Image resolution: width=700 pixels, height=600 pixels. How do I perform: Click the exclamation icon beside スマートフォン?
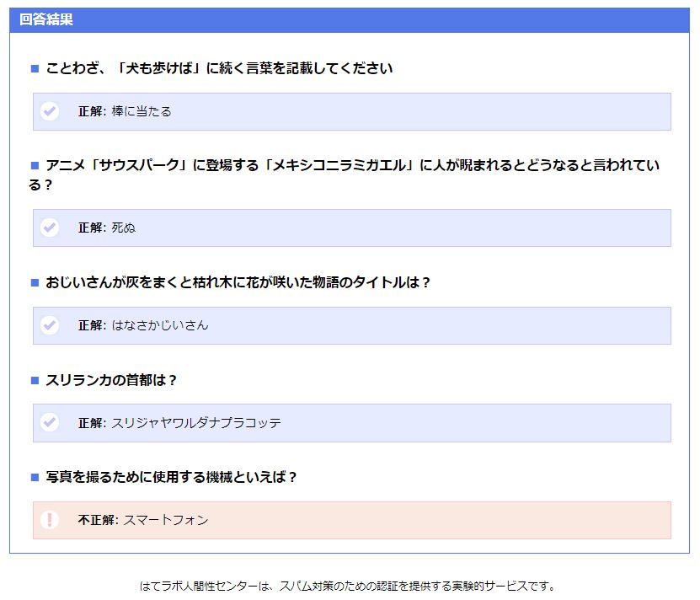[50, 520]
